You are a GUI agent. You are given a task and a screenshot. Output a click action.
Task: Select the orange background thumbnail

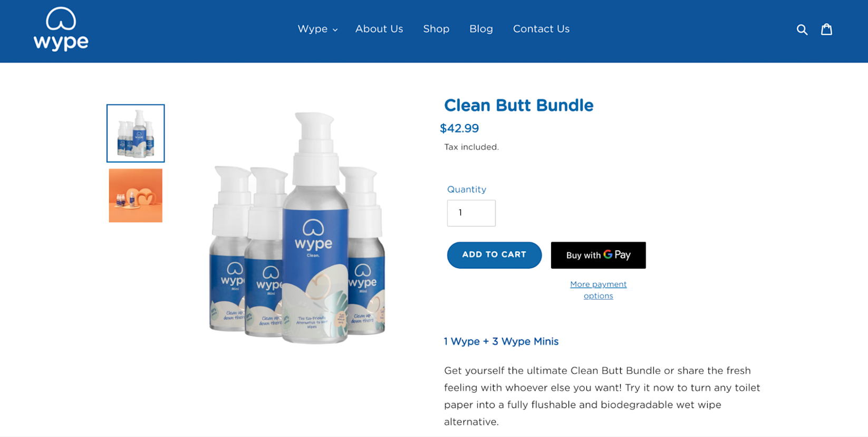tap(136, 195)
